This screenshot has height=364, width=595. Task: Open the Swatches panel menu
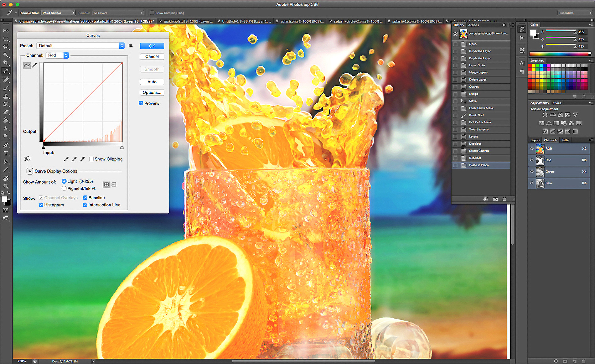pos(591,61)
